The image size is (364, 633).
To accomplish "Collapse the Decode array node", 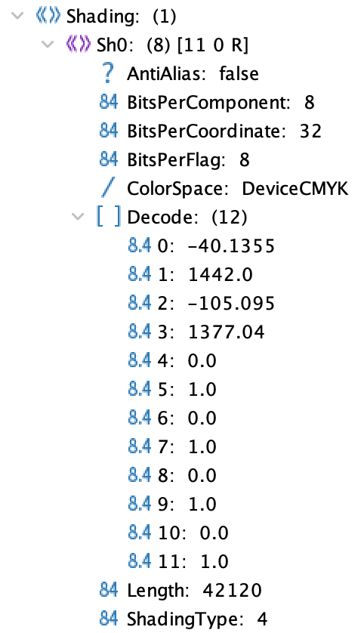I will point(78,217).
